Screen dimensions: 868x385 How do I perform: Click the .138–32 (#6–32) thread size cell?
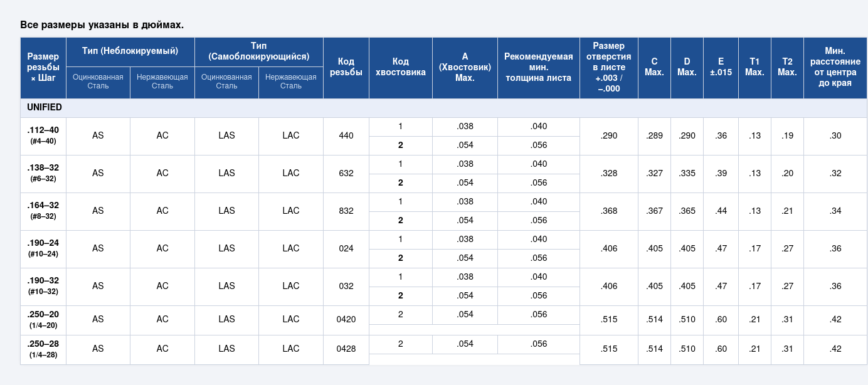pos(43,174)
